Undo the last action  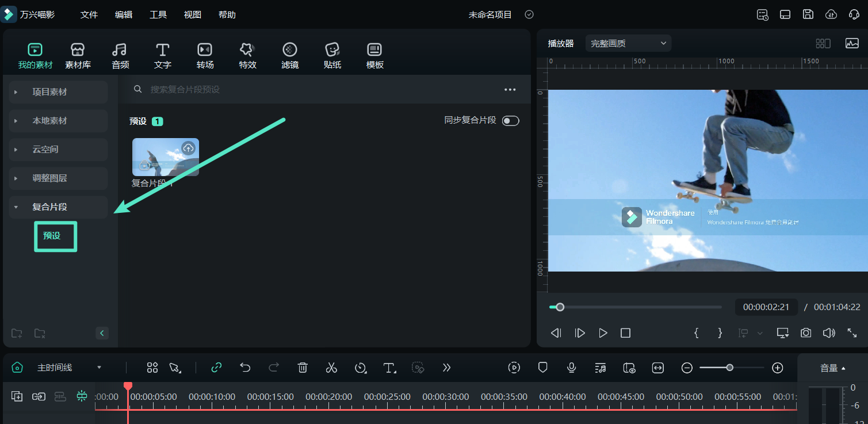point(245,367)
